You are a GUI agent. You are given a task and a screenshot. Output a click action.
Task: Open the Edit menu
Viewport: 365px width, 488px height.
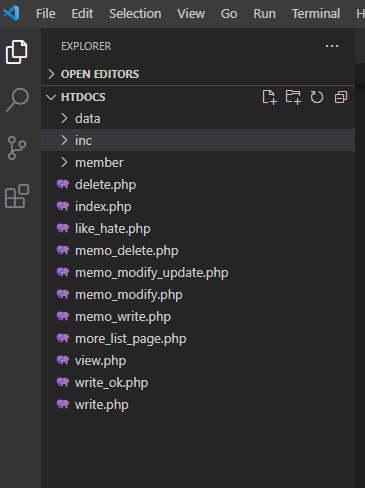pyautogui.click(x=82, y=14)
